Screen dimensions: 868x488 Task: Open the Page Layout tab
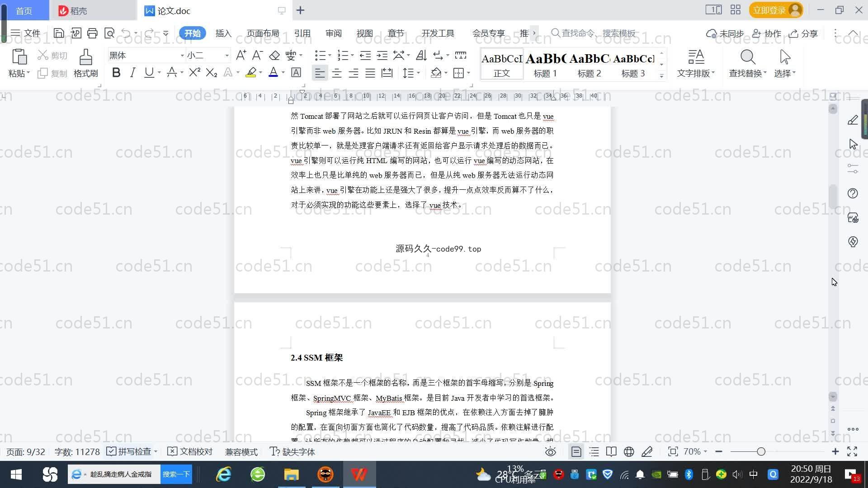point(263,33)
